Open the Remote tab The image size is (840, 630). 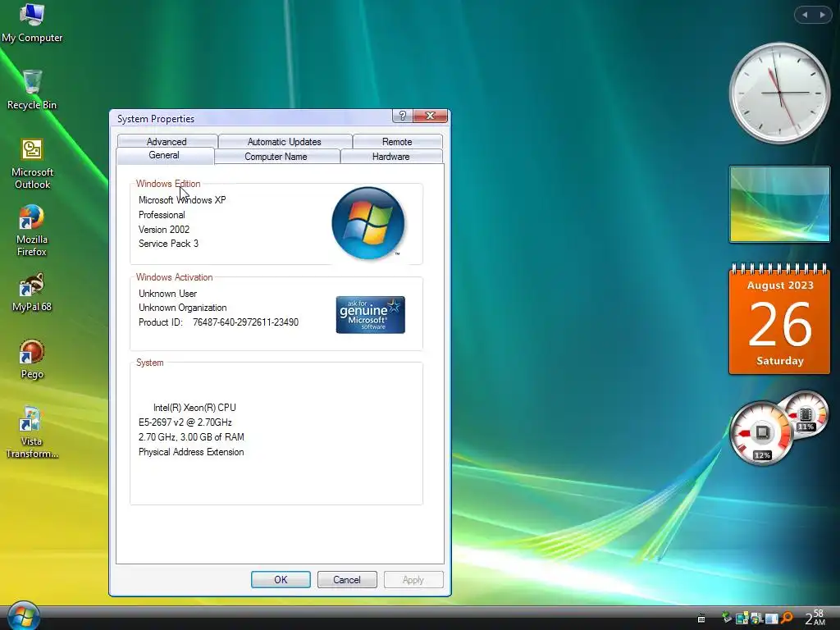coord(397,141)
